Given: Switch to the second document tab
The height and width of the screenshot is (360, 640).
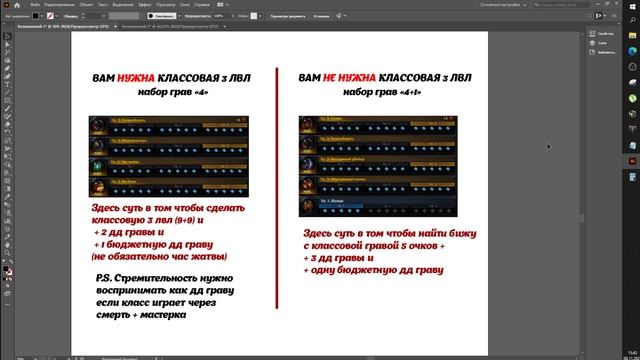Looking at the screenshot, I should [170, 27].
